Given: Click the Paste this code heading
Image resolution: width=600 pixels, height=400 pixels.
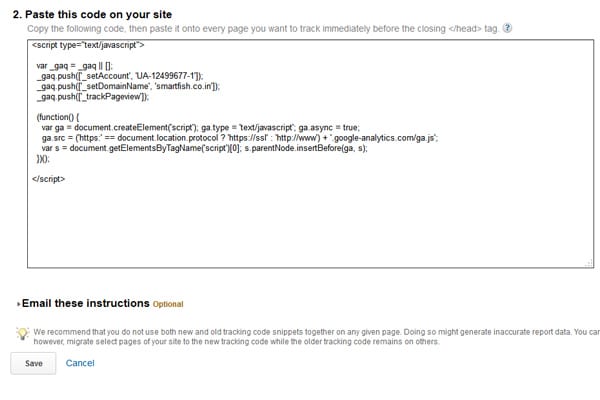Looking at the screenshot, I should [92, 15].
